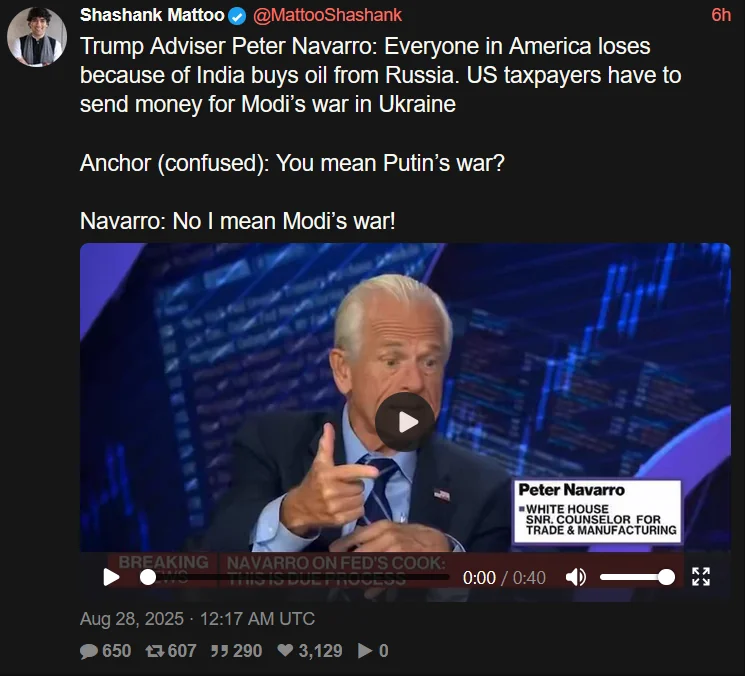Image resolution: width=745 pixels, height=676 pixels.
Task: Open the replies count comment icon
Action: [89, 651]
